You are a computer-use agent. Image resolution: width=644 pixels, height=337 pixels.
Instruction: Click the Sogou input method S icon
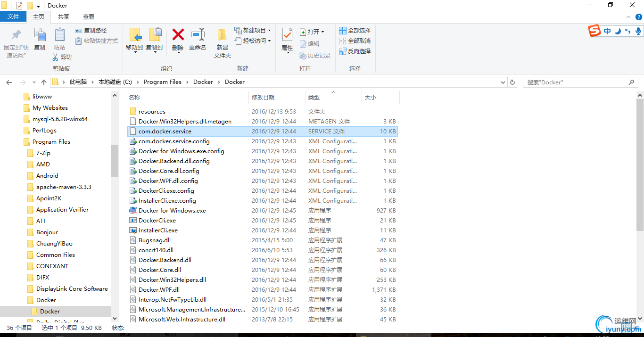[594, 31]
